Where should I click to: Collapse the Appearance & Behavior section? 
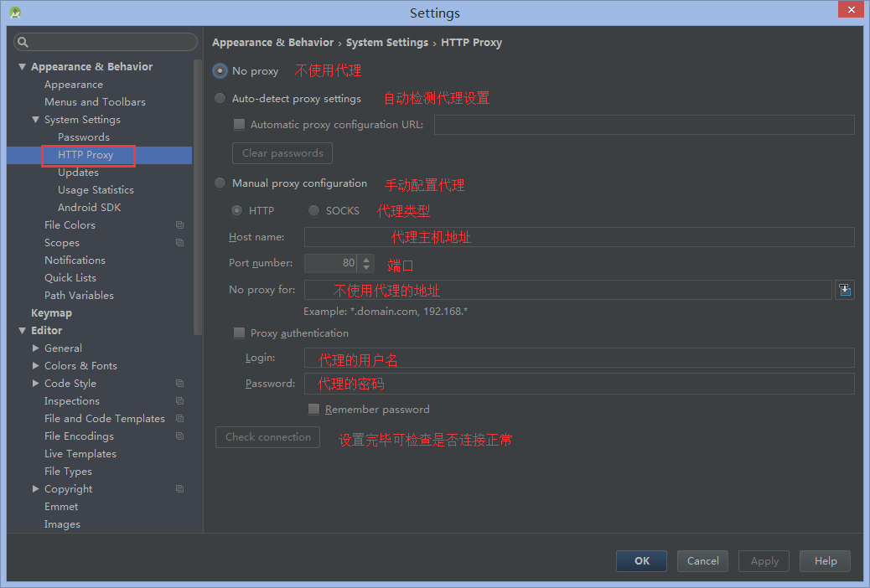[22, 66]
